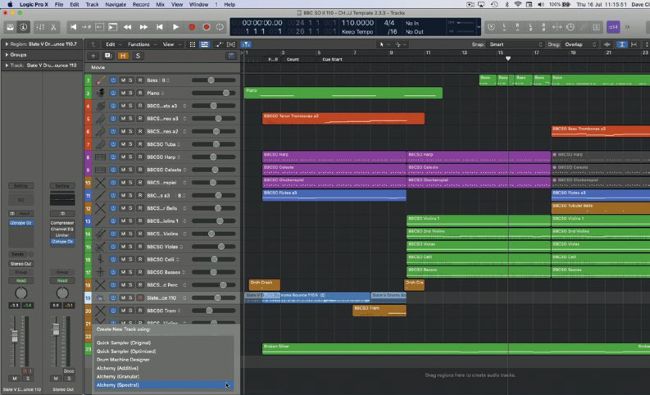This screenshot has width=650, height=395.
Task: Open the Snap Smart dropdown
Action: (515, 44)
